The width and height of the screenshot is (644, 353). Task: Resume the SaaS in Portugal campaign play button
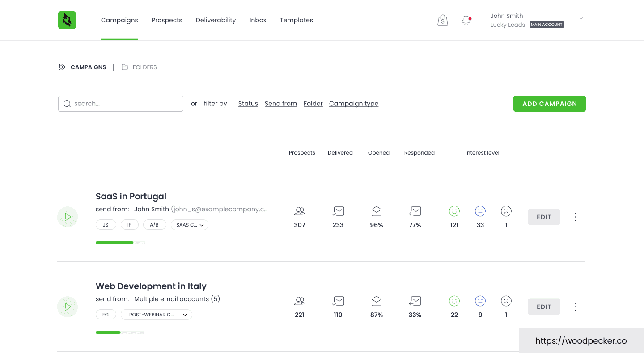click(x=67, y=217)
